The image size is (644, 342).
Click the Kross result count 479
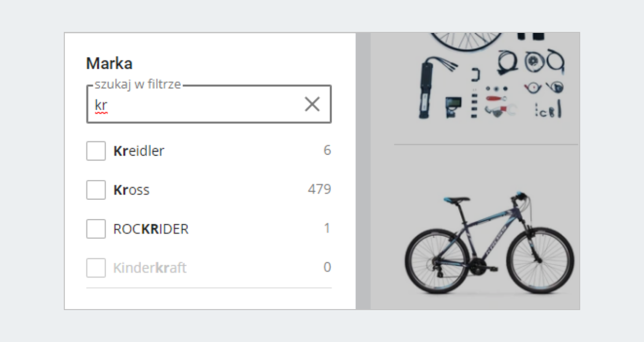click(319, 190)
